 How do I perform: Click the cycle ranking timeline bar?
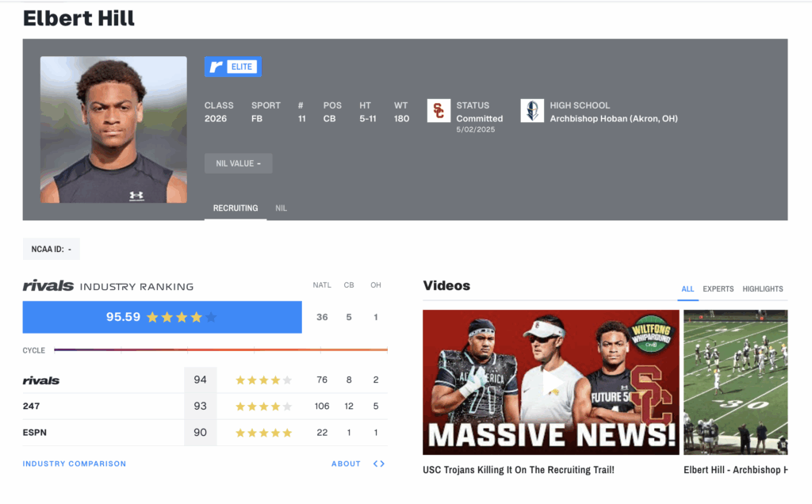pos(220,349)
